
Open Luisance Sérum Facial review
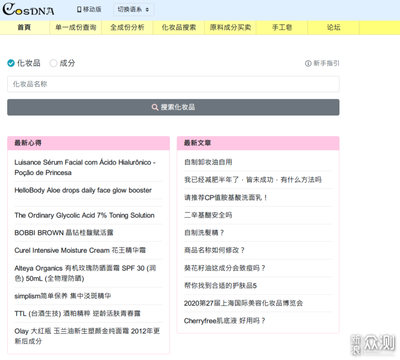[85, 167]
